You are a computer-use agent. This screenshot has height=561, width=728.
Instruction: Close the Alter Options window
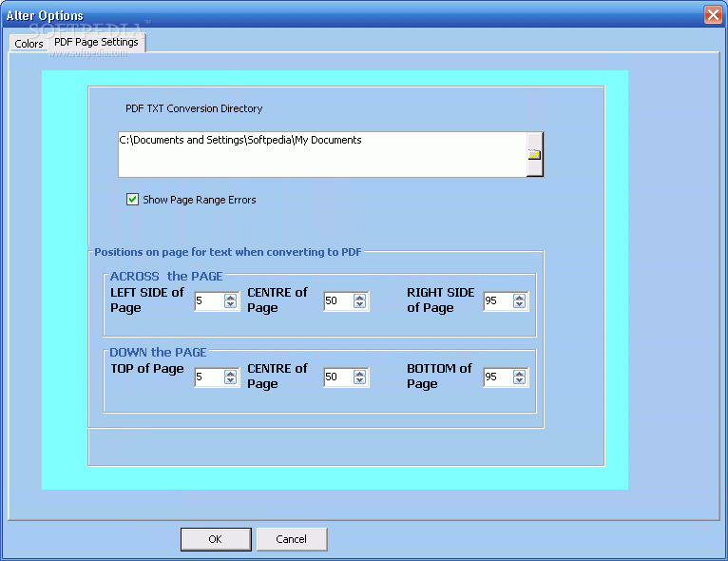point(713,14)
